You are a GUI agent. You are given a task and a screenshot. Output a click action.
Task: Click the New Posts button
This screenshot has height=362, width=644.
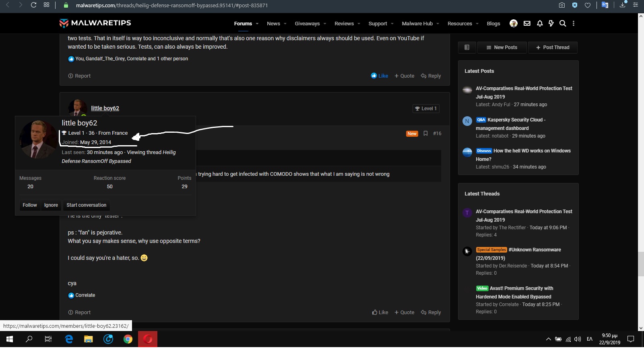tap(502, 47)
